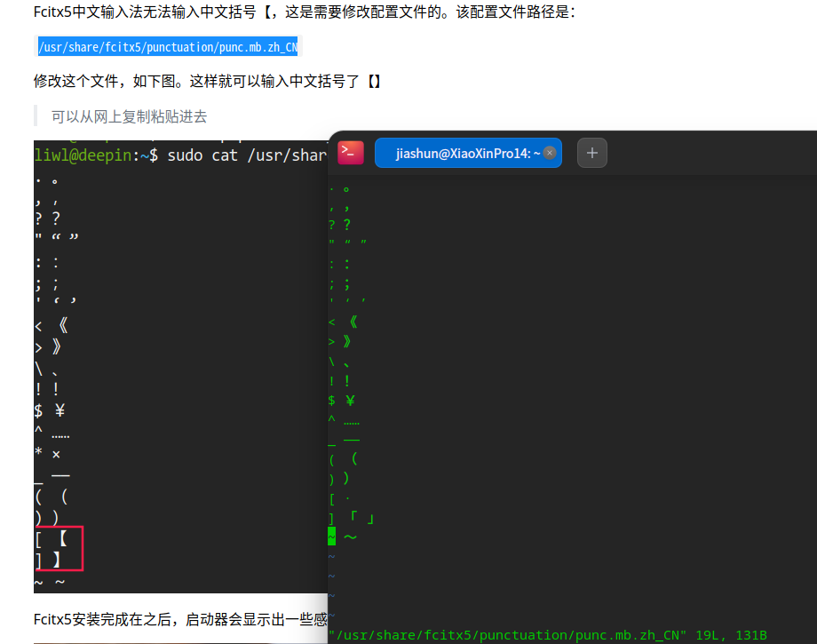Click the < 《 line in the vim editor
817x644 pixels.
(x=343, y=322)
